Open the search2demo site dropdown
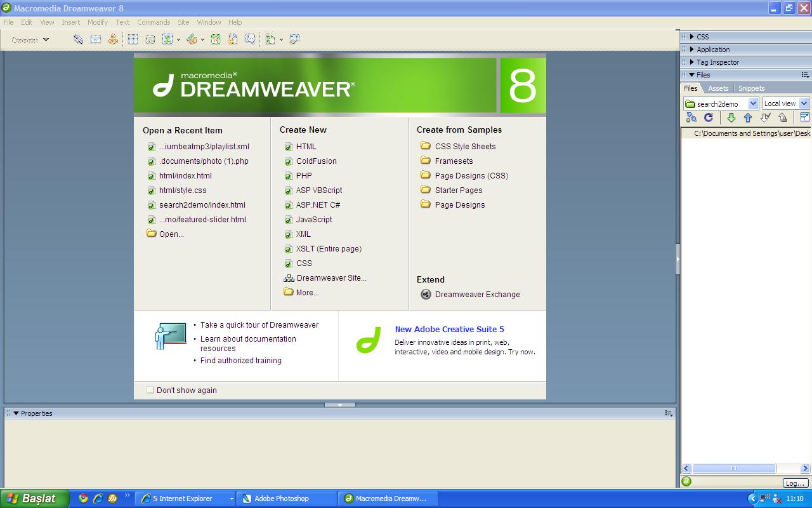812x508 pixels. 753,104
